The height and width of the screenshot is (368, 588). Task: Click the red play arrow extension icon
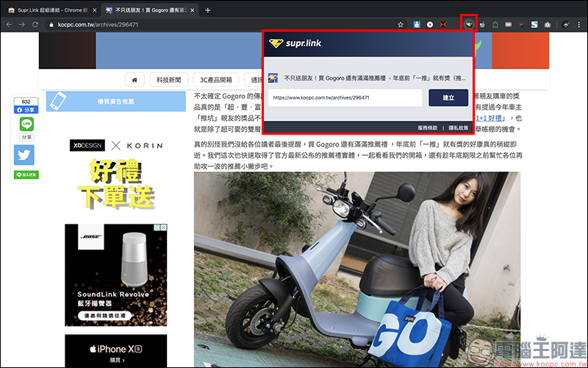(x=521, y=25)
